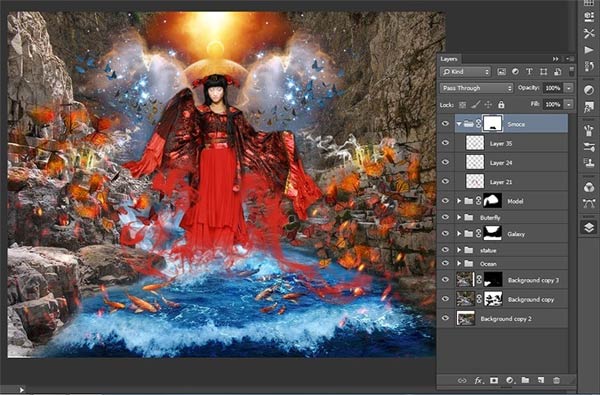Filter layers by type (T) icon
600x395 pixels.
[529, 72]
